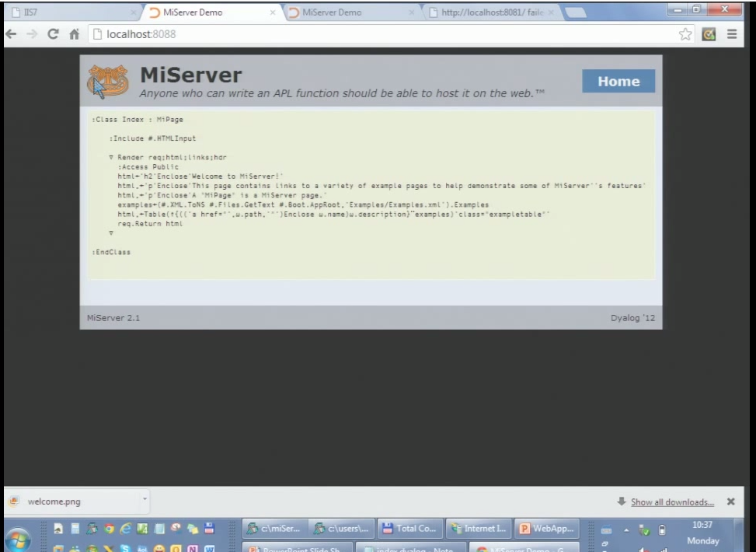The height and width of the screenshot is (552, 756).
Task: Close the active MiServer Demo tab
Action: [273, 12]
